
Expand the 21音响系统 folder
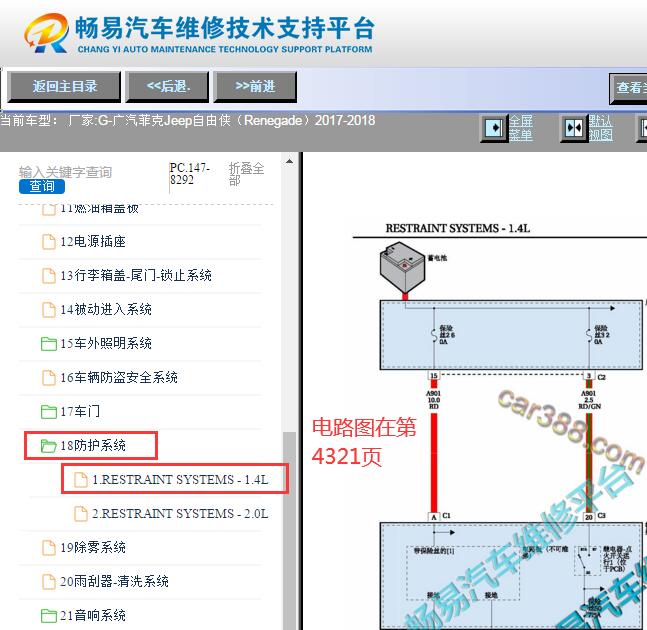[x=93, y=616]
